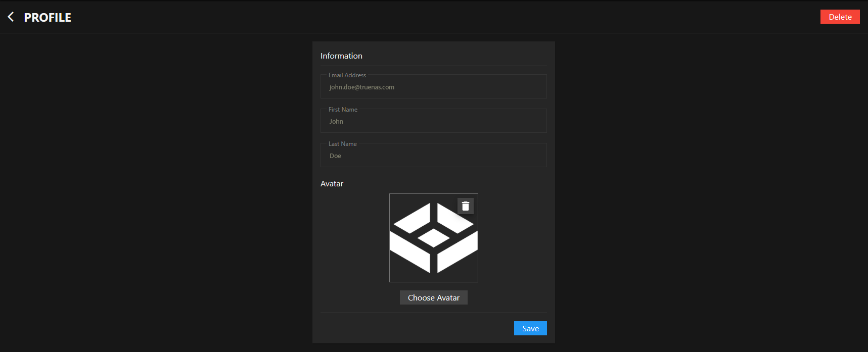The width and height of the screenshot is (868, 352).
Task: Click the Last Name field label
Action: (x=343, y=144)
